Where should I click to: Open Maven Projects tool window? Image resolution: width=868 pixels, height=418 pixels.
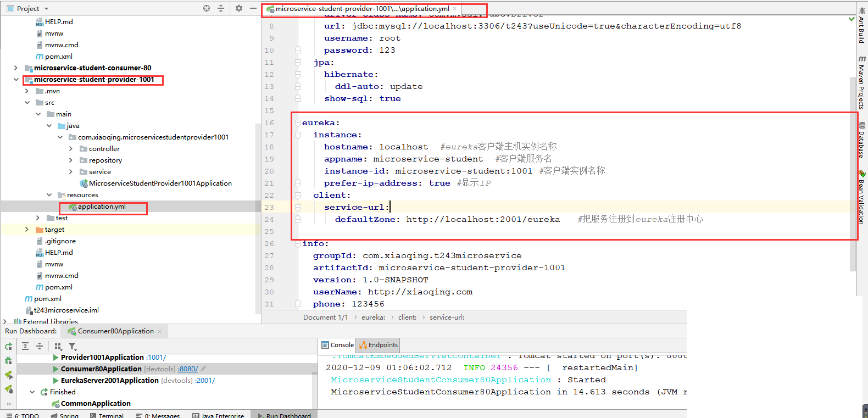click(861, 82)
